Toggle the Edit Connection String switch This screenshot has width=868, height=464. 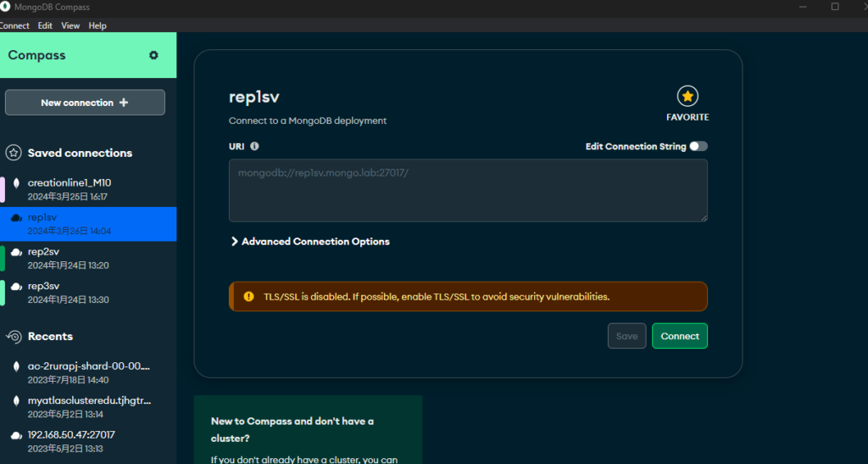tap(698, 146)
